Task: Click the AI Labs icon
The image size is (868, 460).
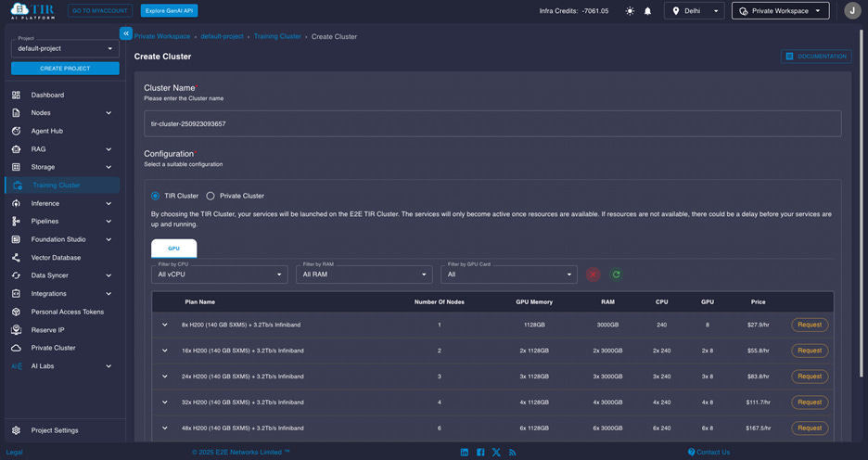Action: [x=17, y=366]
